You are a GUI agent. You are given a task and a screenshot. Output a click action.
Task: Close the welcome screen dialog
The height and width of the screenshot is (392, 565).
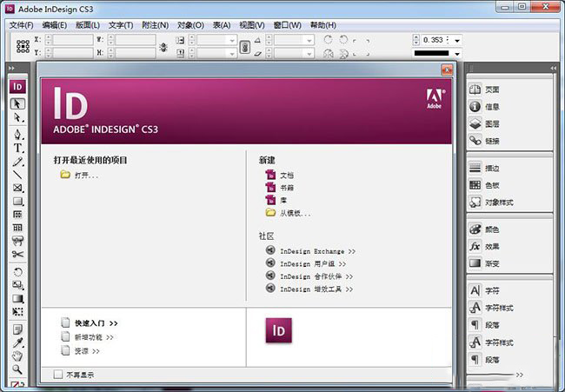[x=447, y=70]
